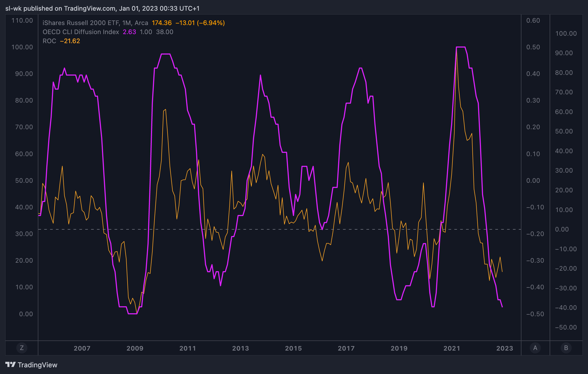Click 100.00 on the far-right scale
The width and height of the screenshot is (588, 374).
566,34
